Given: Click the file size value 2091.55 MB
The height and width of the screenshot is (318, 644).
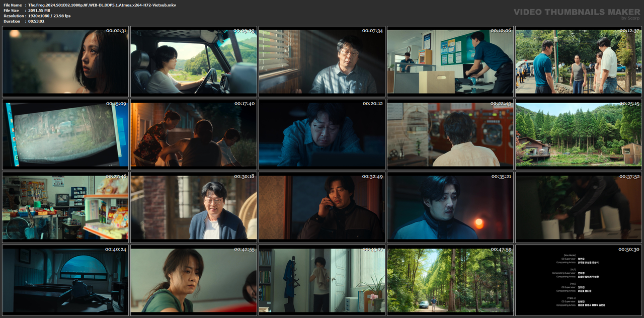Looking at the screenshot, I should click(x=39, y=10).
